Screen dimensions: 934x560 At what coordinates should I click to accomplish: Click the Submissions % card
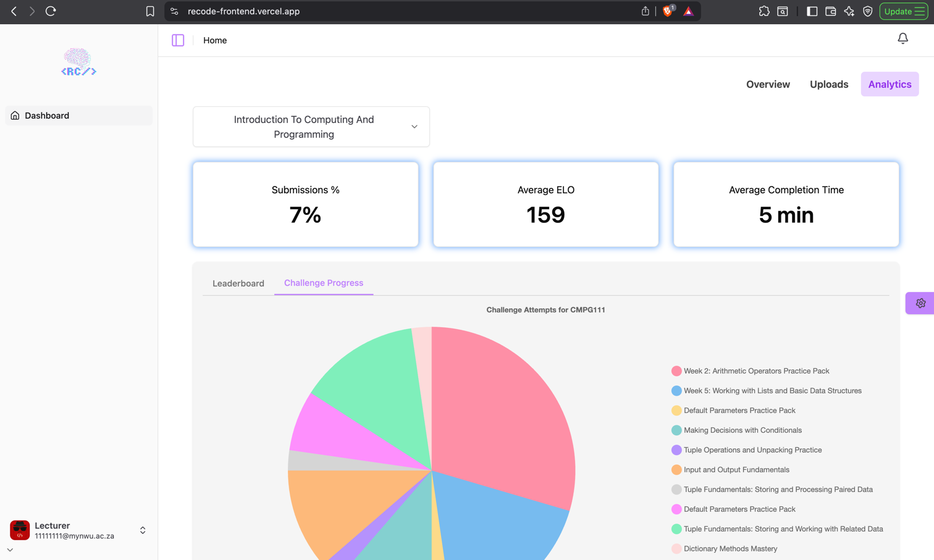(x=306, y=204)
